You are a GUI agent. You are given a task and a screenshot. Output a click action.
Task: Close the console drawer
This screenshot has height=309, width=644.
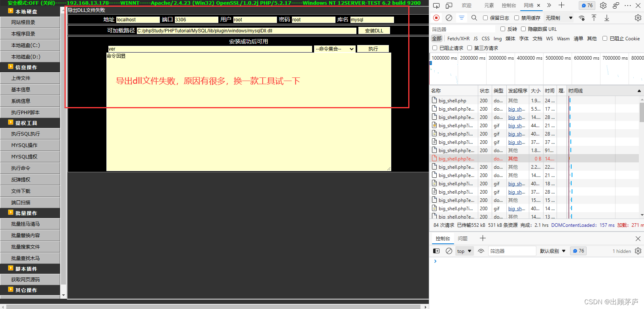638,238
